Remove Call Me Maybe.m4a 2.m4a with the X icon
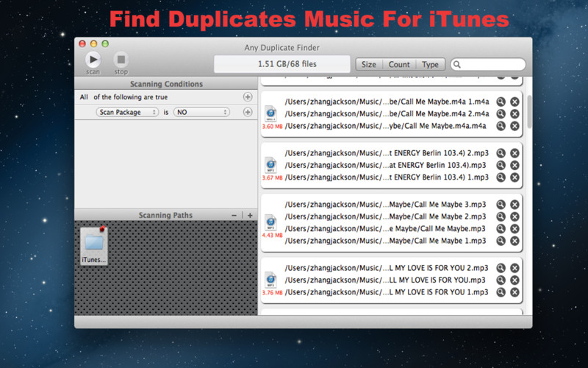Viewport: 588px width, 368px height. [x=515, y=114]
